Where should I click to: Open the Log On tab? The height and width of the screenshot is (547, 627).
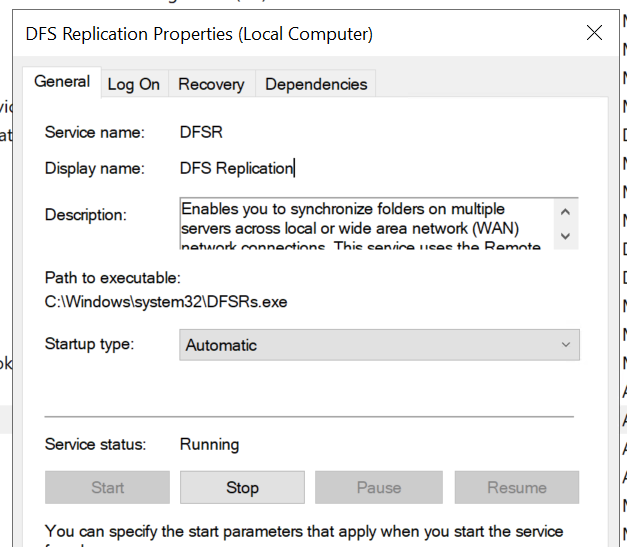tap(134, 84)
